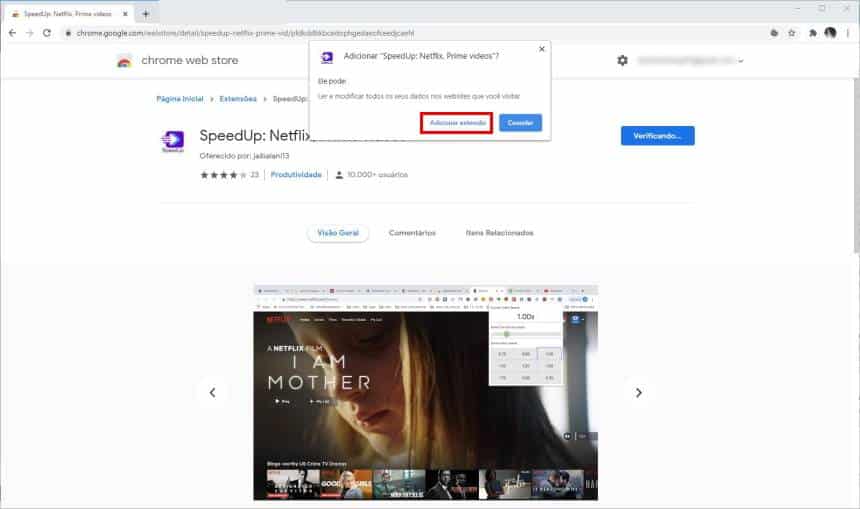This screenshot has width=860, height=509.
Task: Click Cancelar in the dialog
Action: pos(520,123)
